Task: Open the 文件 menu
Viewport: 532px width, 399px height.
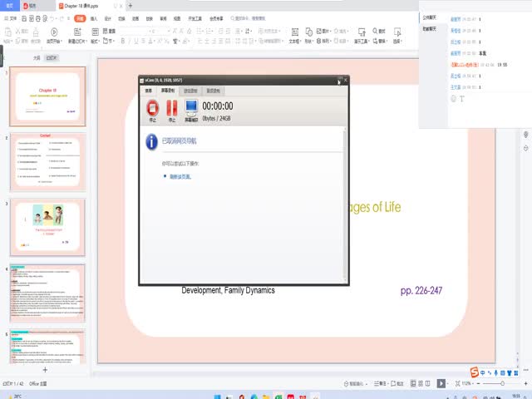Action: click(12, 17)
